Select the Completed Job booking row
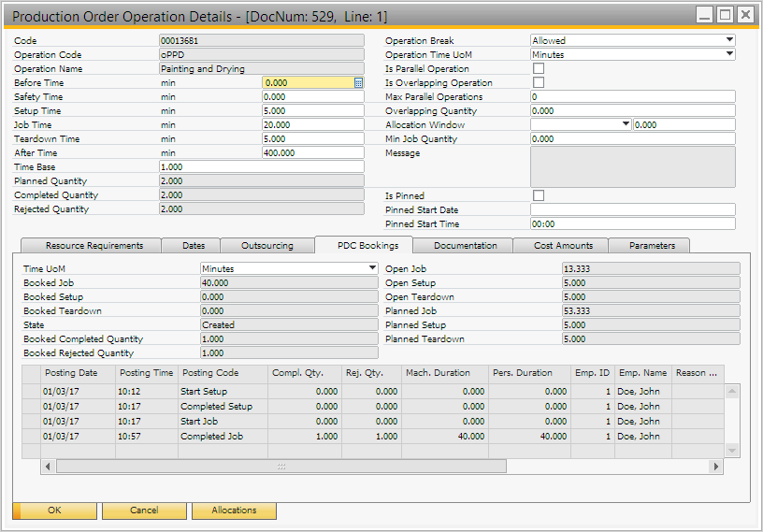The height and width of the screenshot is (532, 763). [x=215, y=437]
